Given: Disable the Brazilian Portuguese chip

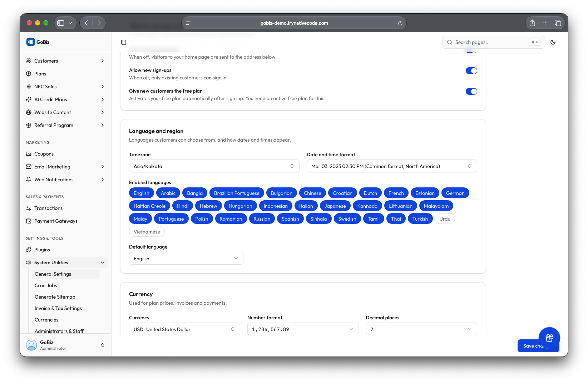Looking at the screenshot, I should (x=237, y=193).
